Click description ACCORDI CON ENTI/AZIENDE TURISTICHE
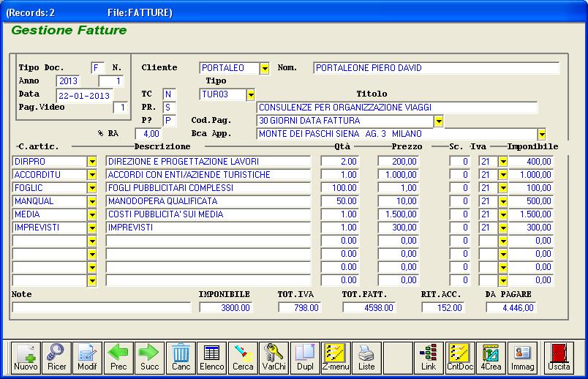Screen dimensions: 588x379 (208, 174)
